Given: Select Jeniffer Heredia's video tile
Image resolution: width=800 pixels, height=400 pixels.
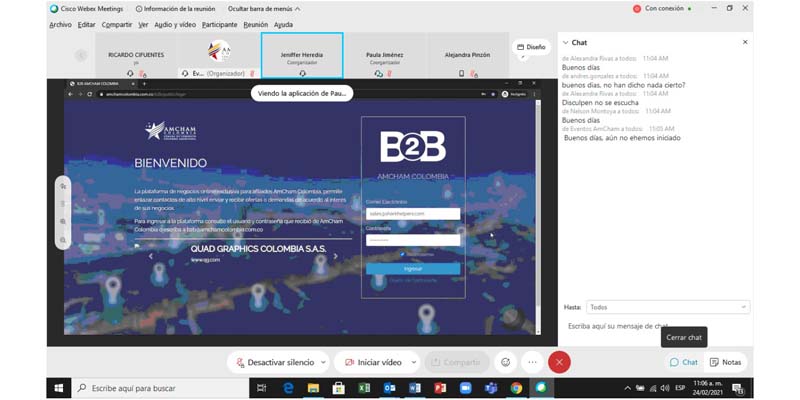Looking at the screenshot, I should [302, 55].
